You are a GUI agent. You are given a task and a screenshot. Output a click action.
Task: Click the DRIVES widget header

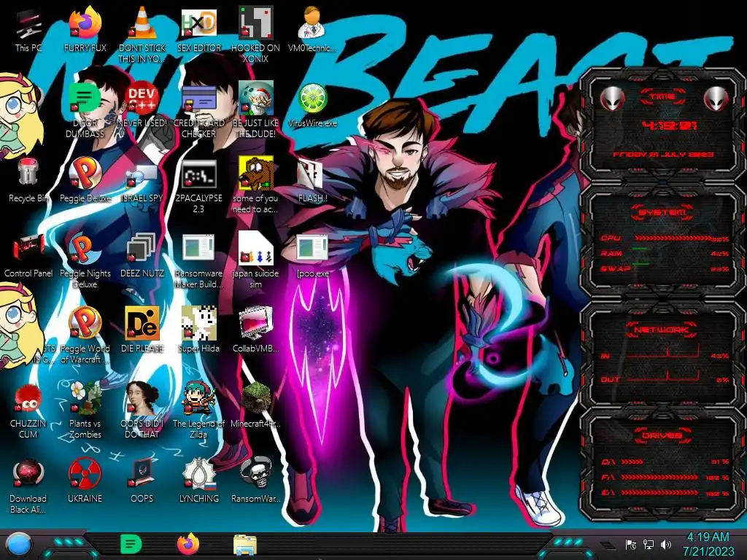click(662, 435)
